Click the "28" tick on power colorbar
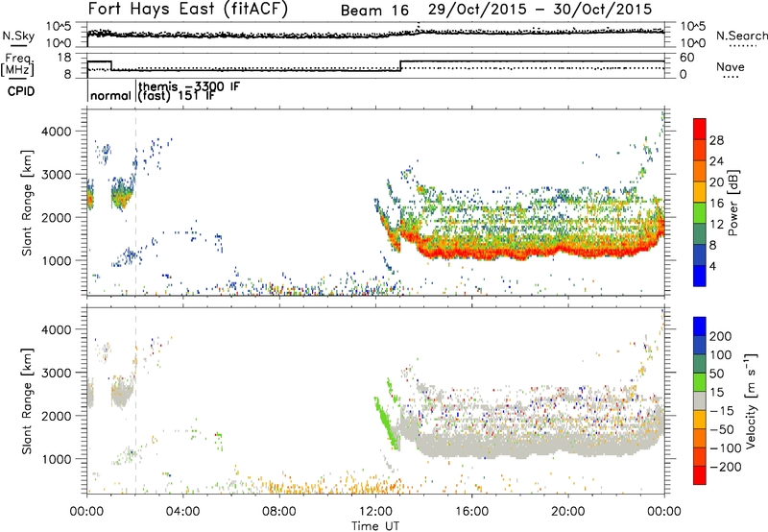 coord(716,140)
